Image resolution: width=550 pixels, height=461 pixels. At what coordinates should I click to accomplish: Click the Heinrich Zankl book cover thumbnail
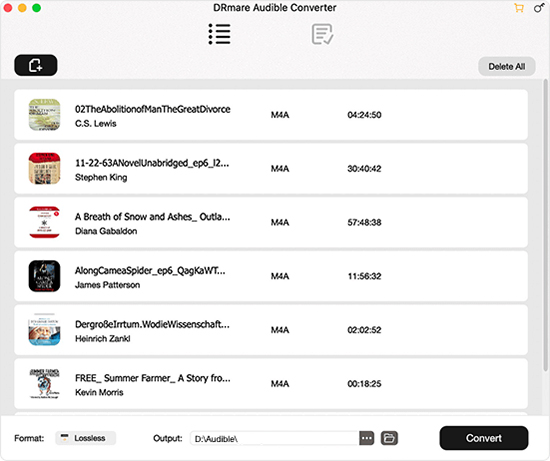coord(44,329)
